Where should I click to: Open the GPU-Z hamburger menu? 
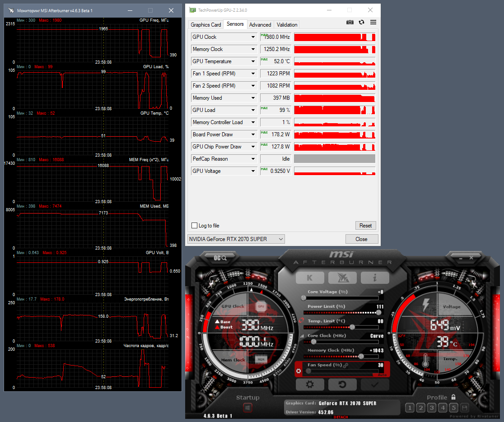[x=373, y=22]
